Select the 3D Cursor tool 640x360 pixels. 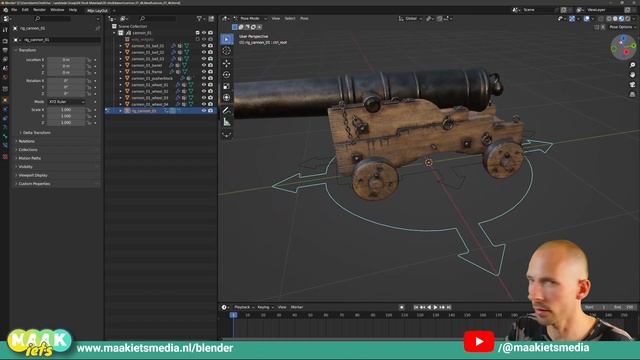click(227, 51)
